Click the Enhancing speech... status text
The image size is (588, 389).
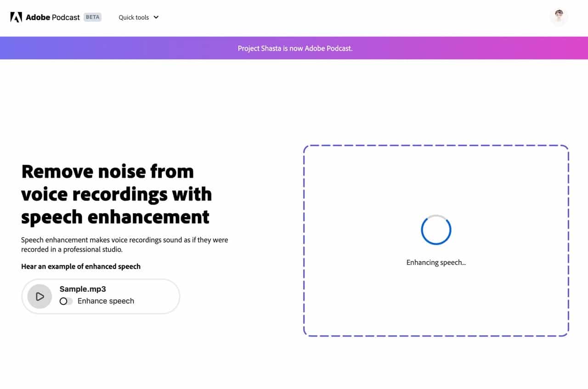point(436,263)
